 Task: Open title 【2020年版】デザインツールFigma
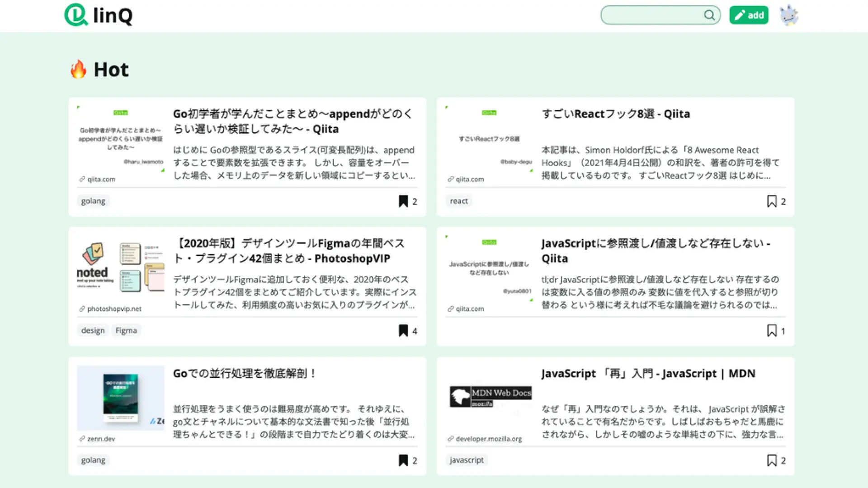click(289, 251)
